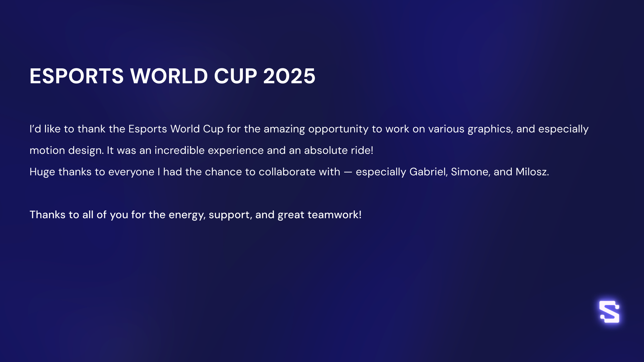Select the line starting "Huge thanks to everyone"
This screenshot has width=644, height=362.
[x=289, y=172]
